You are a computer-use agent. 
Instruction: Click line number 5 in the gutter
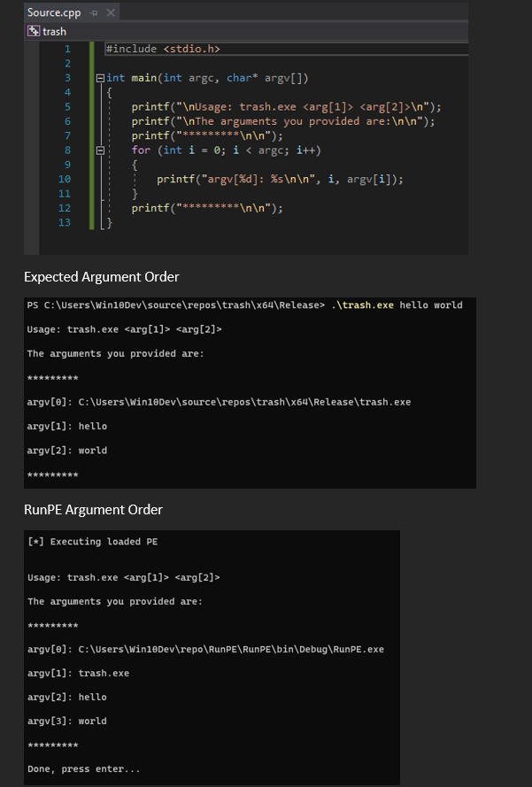tap(67, 106)
